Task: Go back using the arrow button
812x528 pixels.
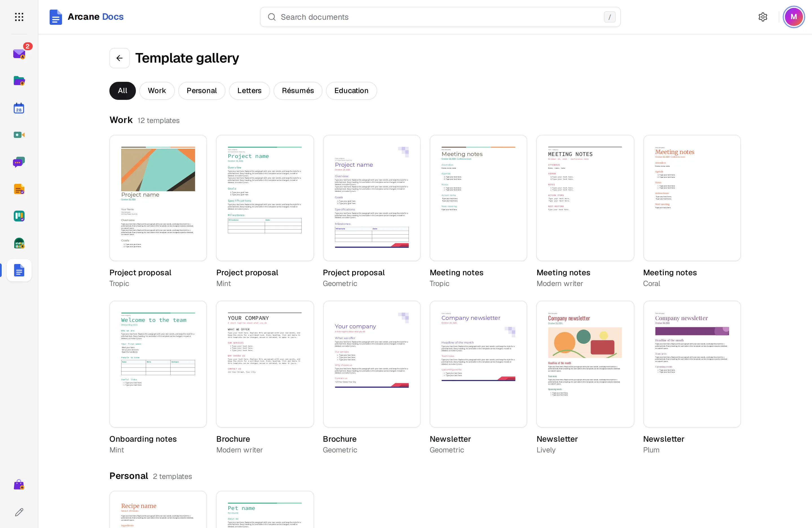Action: pyautogui.click(x=120, y=58)
